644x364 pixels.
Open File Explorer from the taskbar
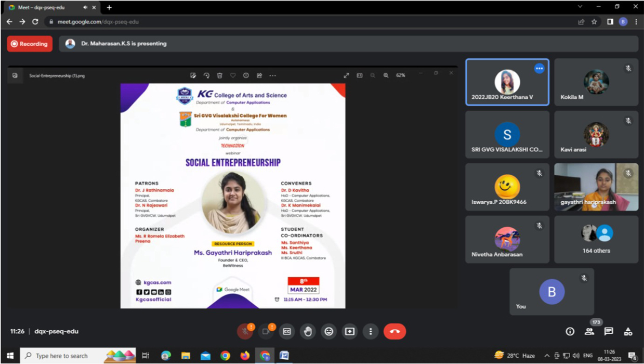pos(186,356)
